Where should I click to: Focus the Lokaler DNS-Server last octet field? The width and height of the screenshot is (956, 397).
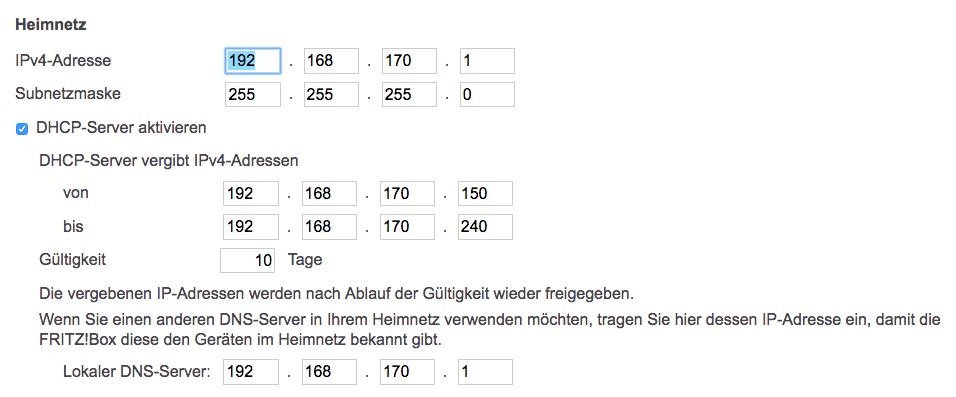485,372
